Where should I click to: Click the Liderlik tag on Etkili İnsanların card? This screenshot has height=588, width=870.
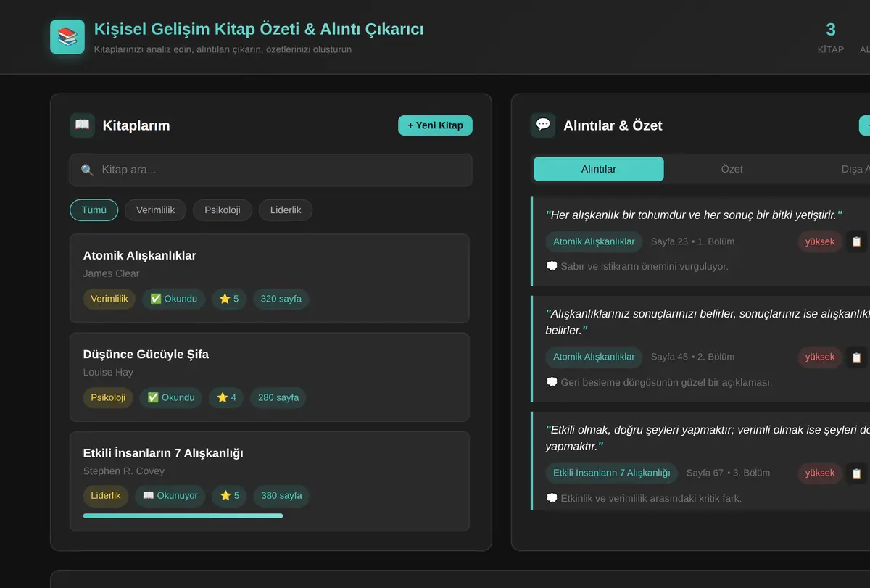(x=106, y=496)
